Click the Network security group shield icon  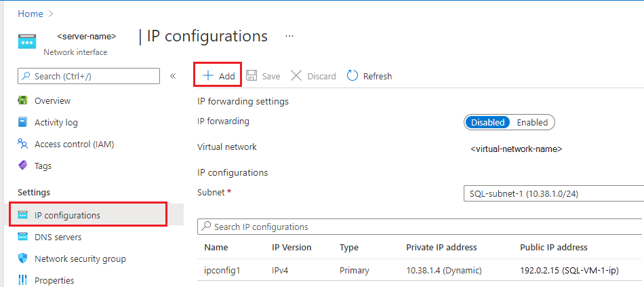(23, 259)
